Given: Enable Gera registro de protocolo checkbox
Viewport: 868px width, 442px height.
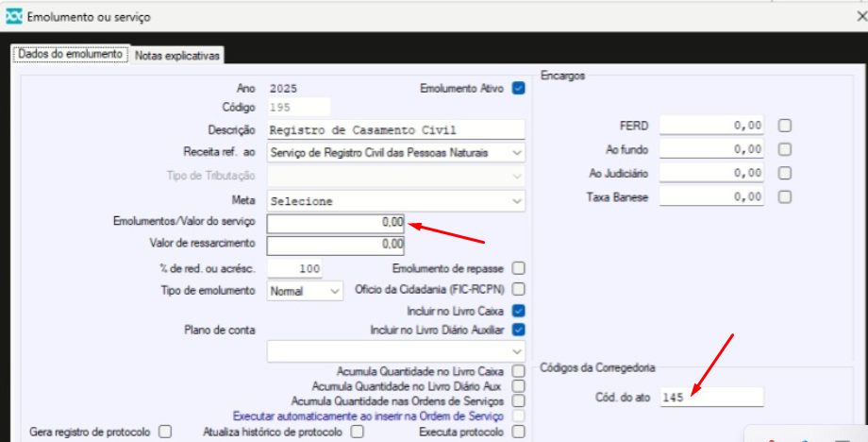Looking at the screenshot, I should tap(165, 431).
